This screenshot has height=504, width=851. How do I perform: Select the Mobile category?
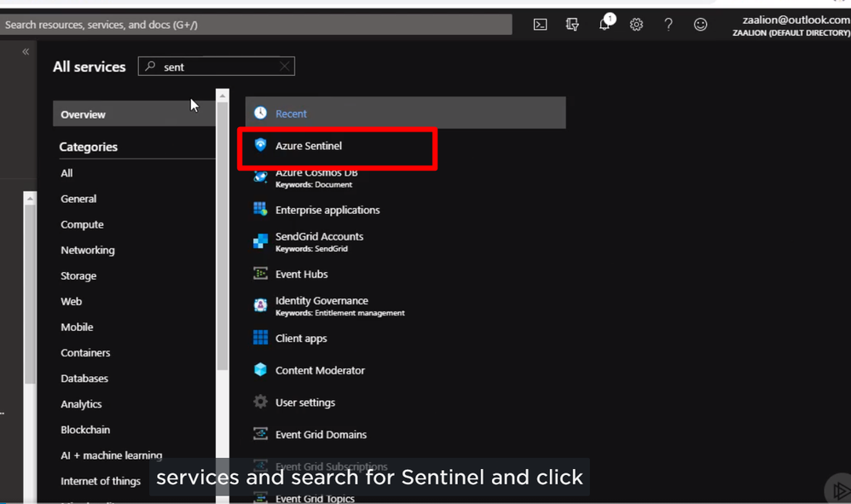point(77,327)
